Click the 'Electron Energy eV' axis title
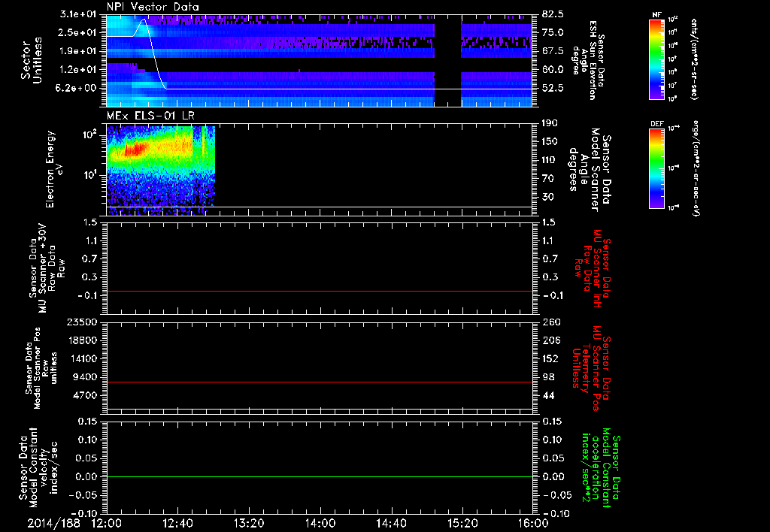Viewport: 770px width, 532px height. (54, 169)
